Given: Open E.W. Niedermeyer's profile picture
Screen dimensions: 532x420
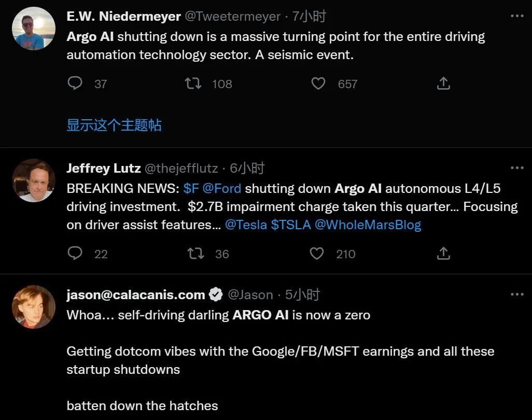Looking at the screenshot, I should tap(34, 29).
